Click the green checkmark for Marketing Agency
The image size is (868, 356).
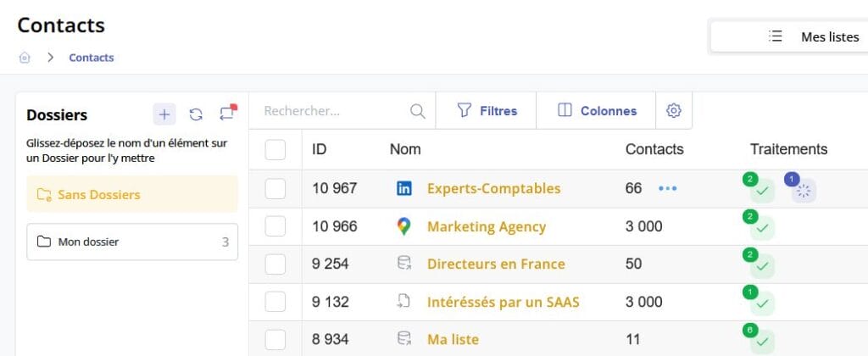pyautogui.click(x=762, y=228)
